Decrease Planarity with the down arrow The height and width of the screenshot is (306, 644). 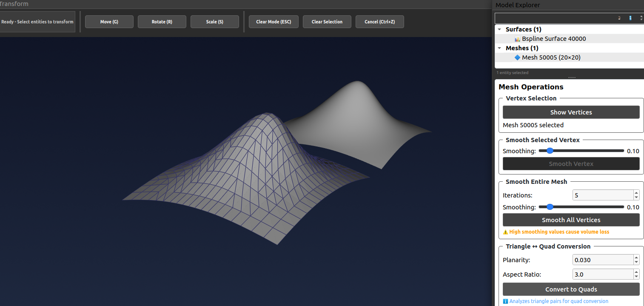[636, 262]
